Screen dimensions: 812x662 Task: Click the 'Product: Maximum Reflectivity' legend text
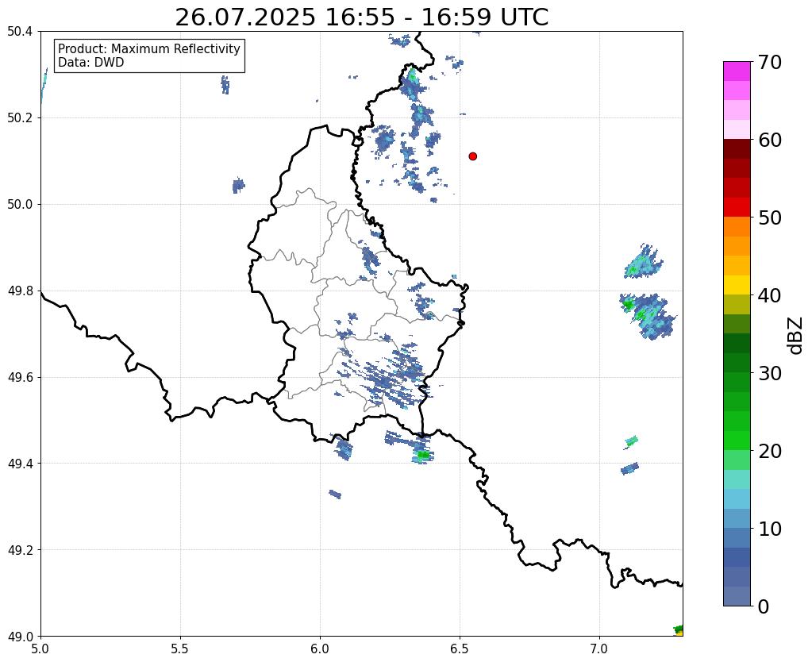149,48
